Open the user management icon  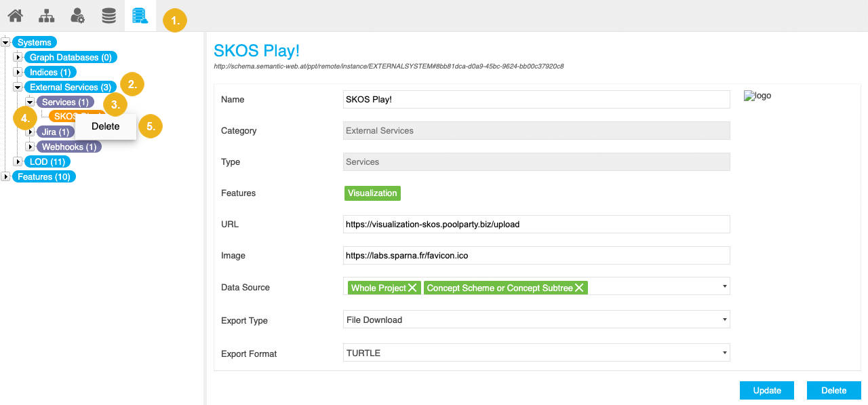pos(77,16)
